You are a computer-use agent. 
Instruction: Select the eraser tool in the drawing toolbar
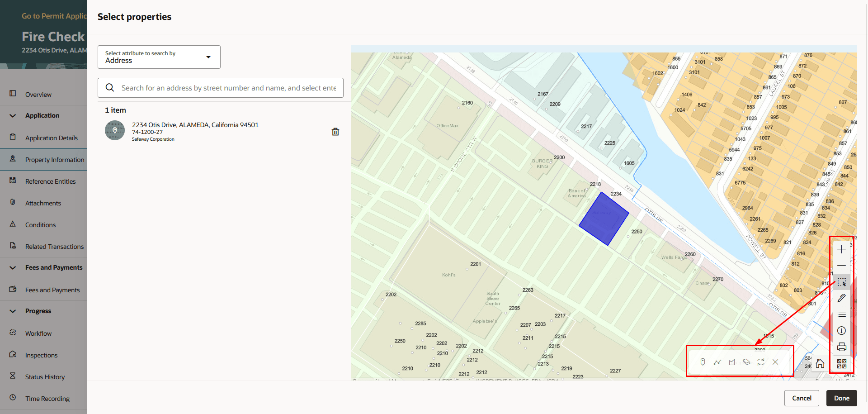pyautogui.click(x=746, y=362)
